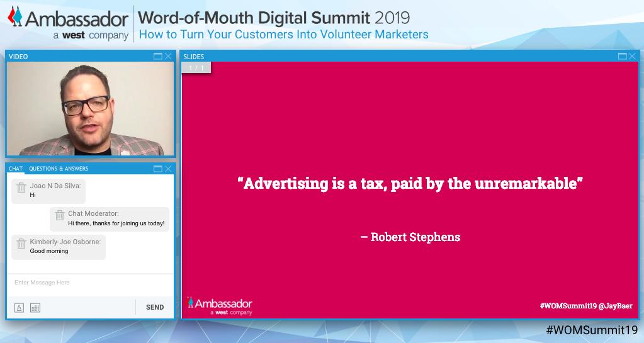Switch to the Chat tab
644x343 pixels.
(16, 169)
